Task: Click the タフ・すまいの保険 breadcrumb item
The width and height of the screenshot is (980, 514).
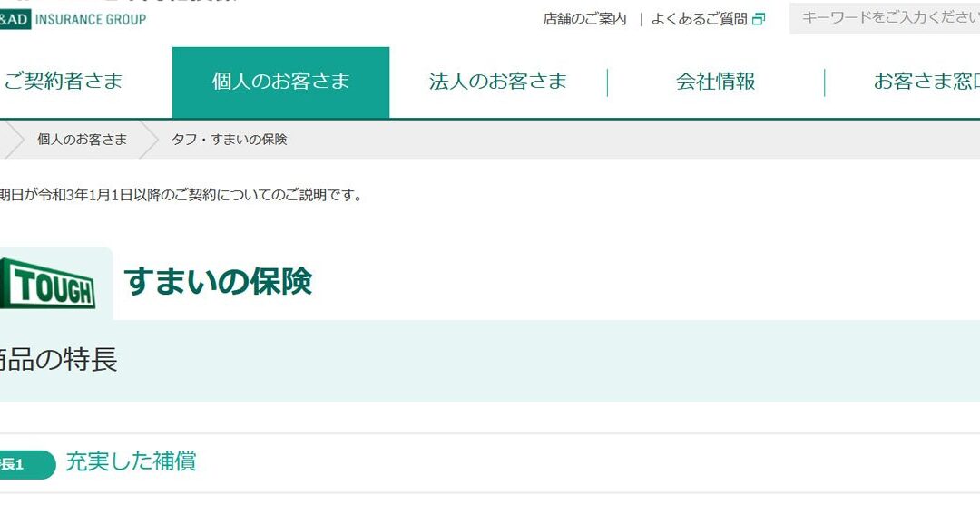Action: (230, 140)
